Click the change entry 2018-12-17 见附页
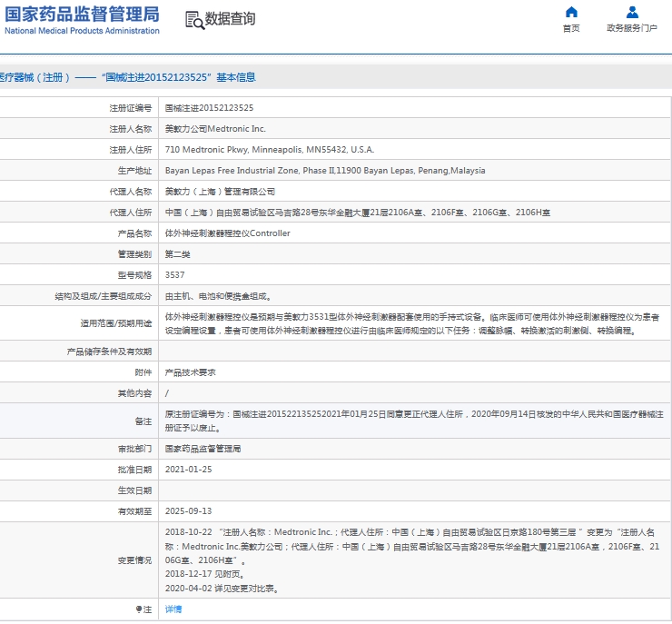The height and width of the screenshot is (624, 672). [x=205, y=574]
